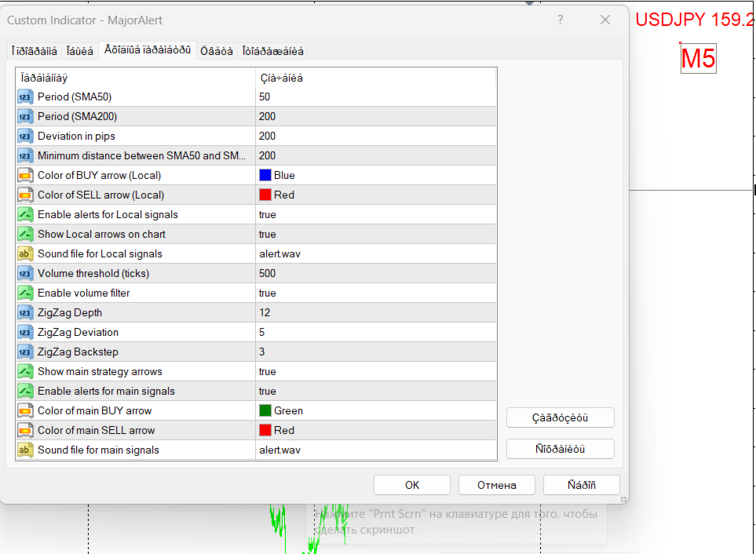756x554 pixels.
Task: Click the color icon beside Color of main SELL arrow
Action: coord(25,430)
